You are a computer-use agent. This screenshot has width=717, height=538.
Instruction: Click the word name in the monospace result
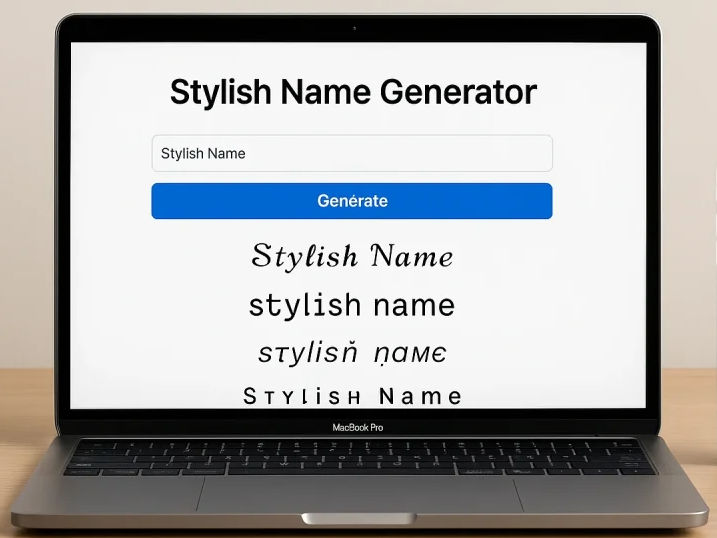pyautogui.click(x=414, y=305)
